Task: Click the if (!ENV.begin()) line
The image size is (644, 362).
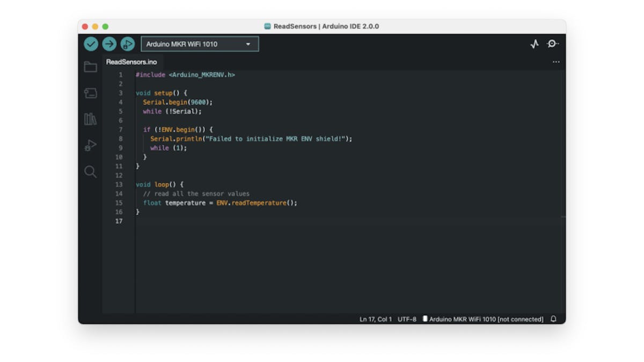Action: pyautogui.click(x=178, y=129)
